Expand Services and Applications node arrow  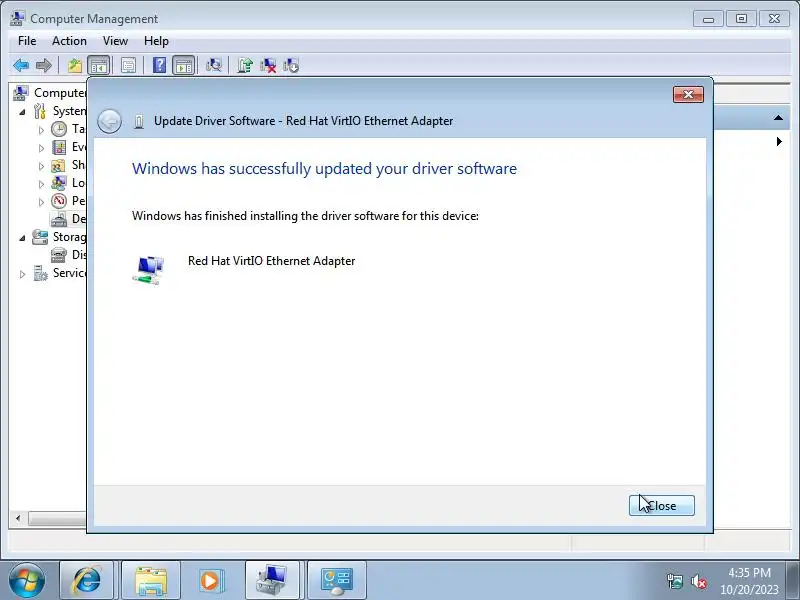click(x=22, y=274)
